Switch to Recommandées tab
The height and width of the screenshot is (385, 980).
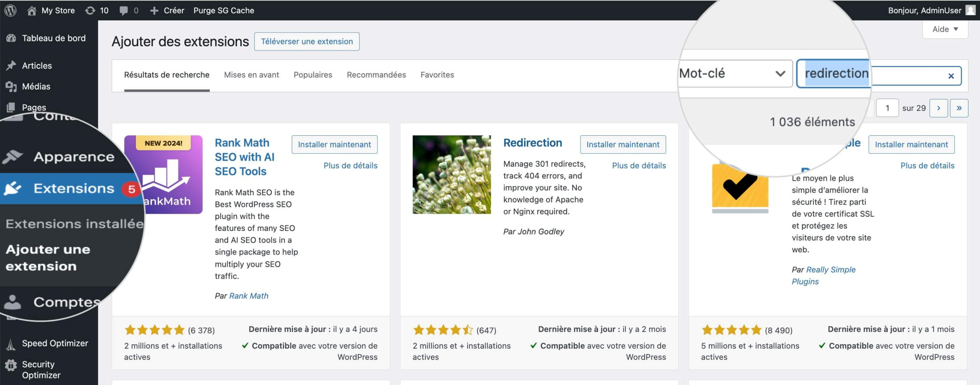tap(376, 75)
